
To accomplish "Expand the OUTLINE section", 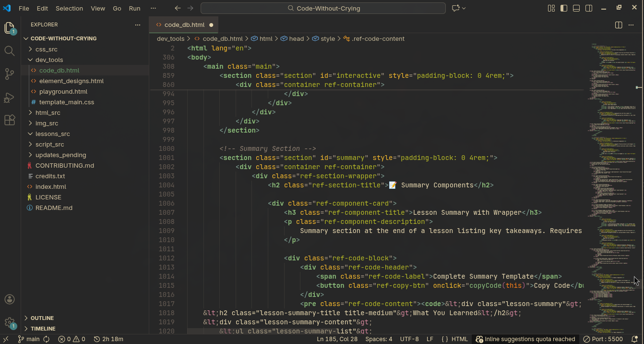I will tap(42, 318).
